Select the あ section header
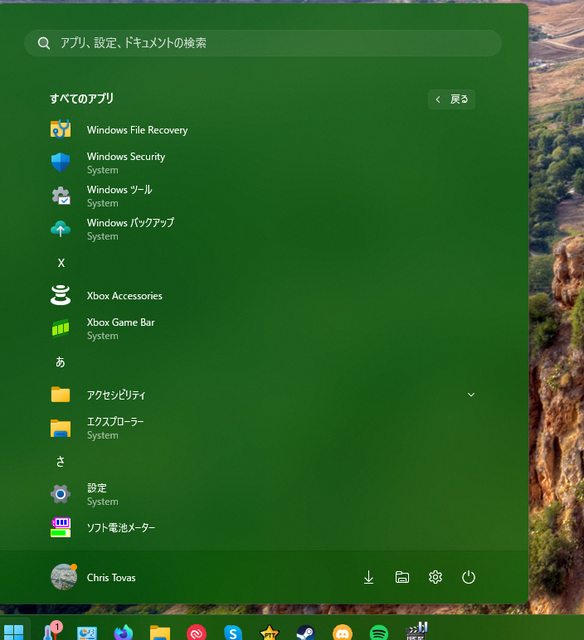584x640 pixels. coord(60,362)
